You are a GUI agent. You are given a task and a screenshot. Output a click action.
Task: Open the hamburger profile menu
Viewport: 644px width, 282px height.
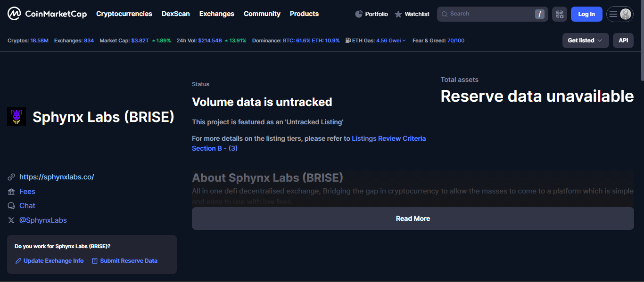[619, 14]
